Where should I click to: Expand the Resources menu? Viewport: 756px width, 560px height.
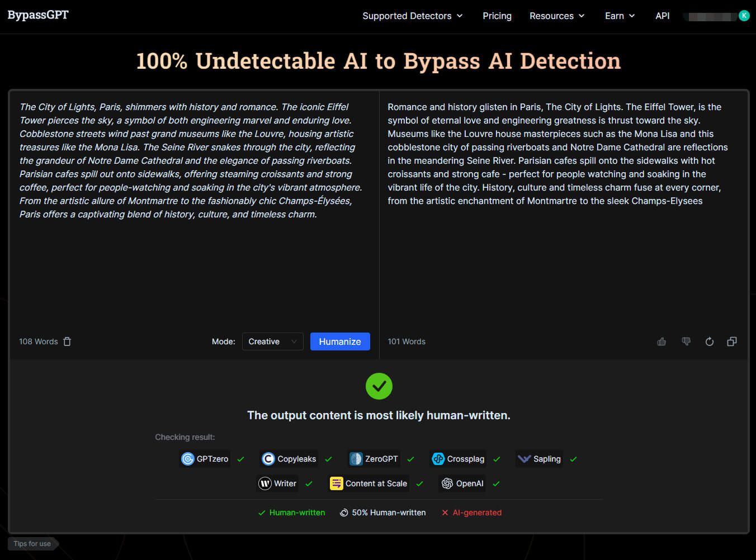point(557,16)
